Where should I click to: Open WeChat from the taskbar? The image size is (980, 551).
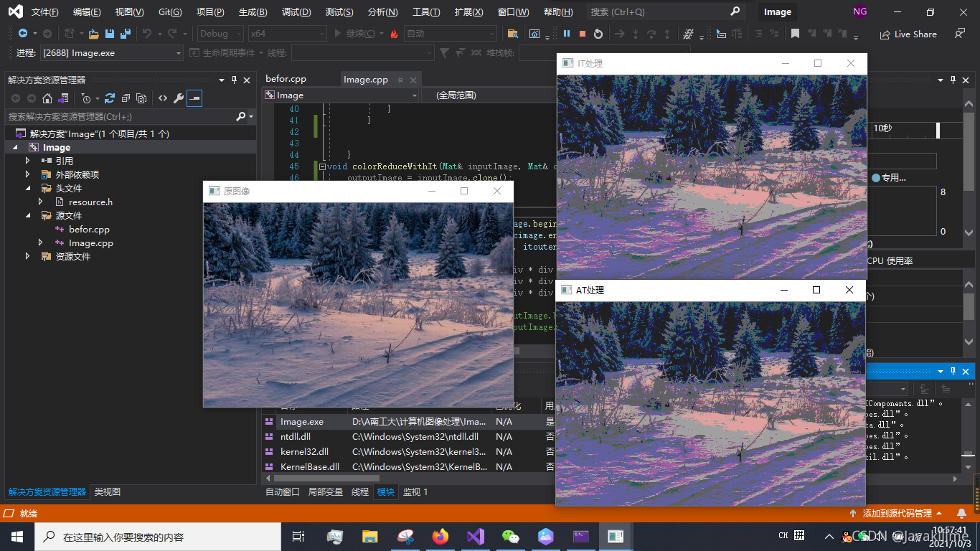coord(511,536)
